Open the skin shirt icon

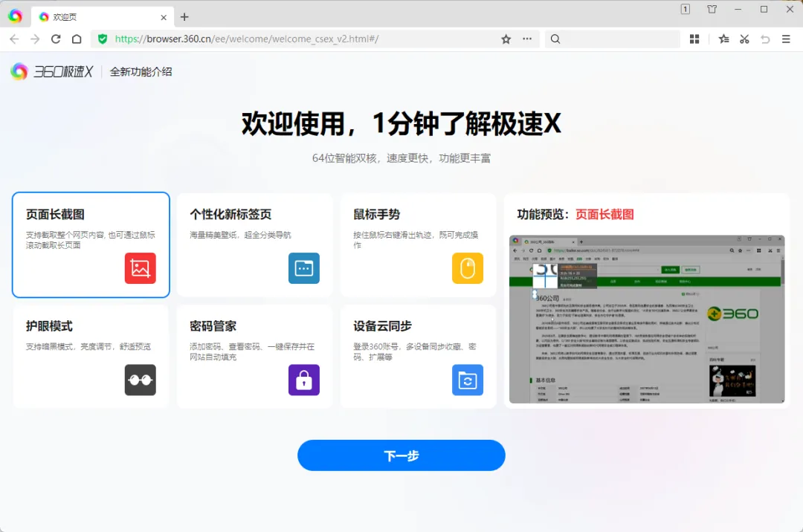pyautogui.click(x=712, y=9)
